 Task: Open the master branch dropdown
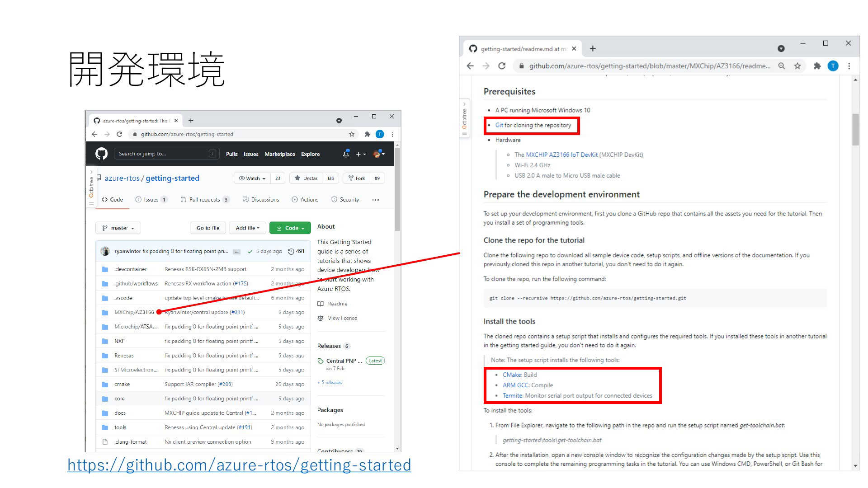[118, 228]
